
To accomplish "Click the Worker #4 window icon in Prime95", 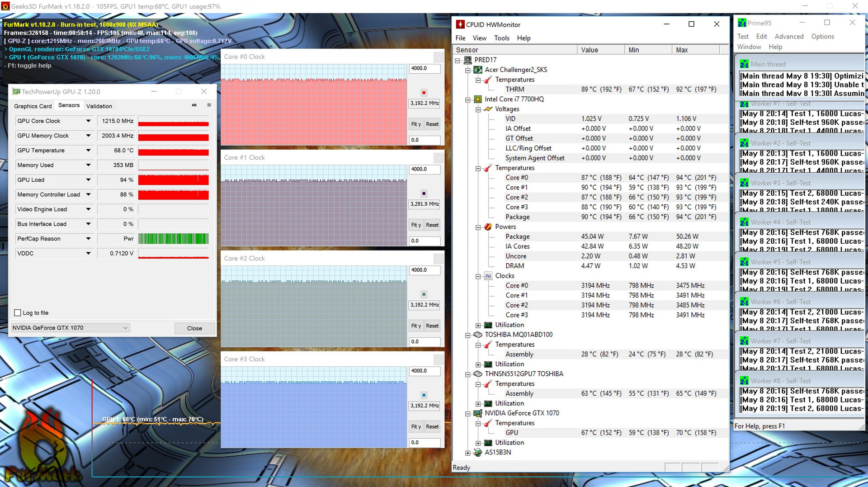I will pyautogui.click(x=744, y=222).
